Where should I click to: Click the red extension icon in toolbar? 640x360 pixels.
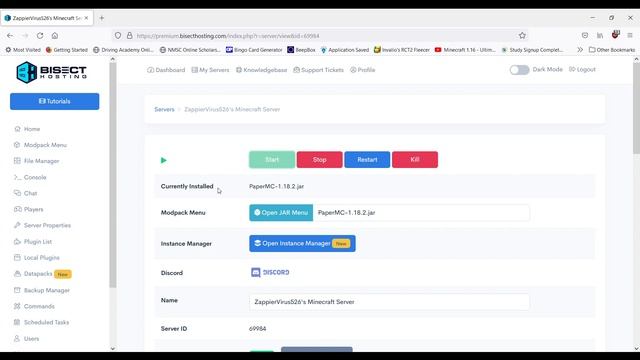[x=615, y=35]
